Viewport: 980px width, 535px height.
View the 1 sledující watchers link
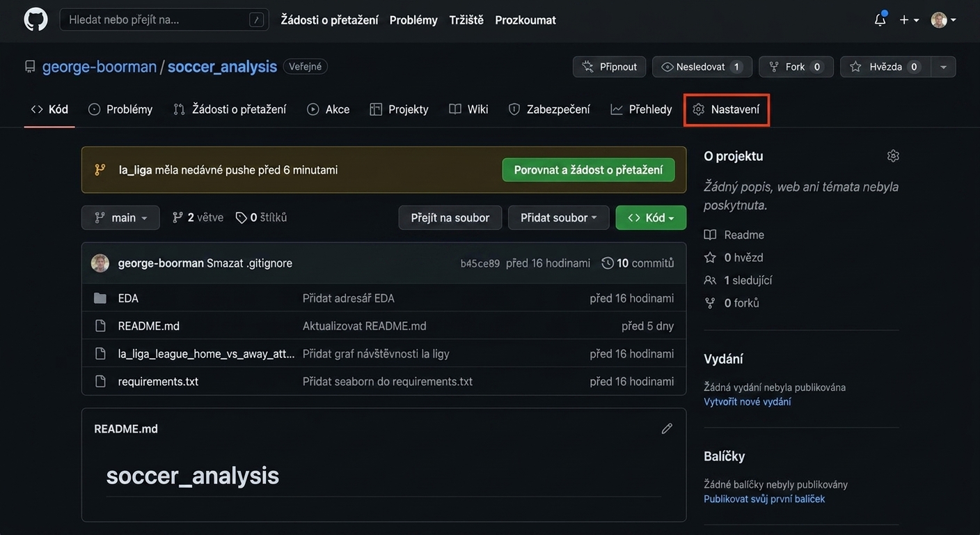(738, 280)
